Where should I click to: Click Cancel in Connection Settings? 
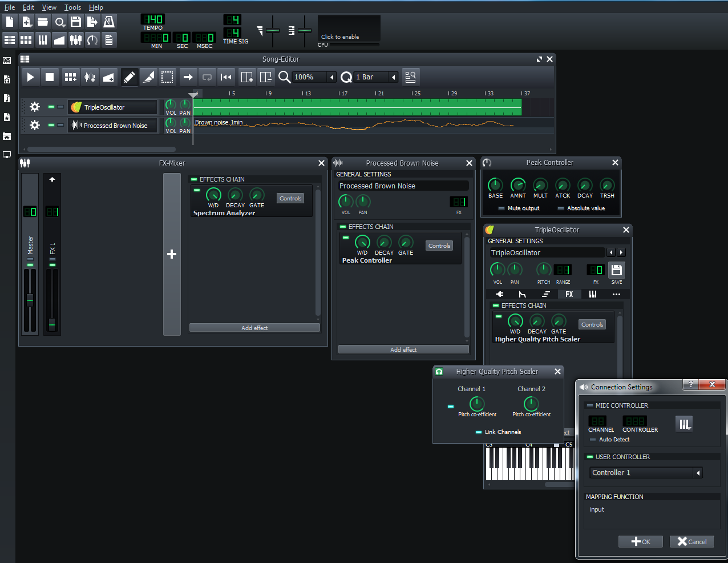691,542
